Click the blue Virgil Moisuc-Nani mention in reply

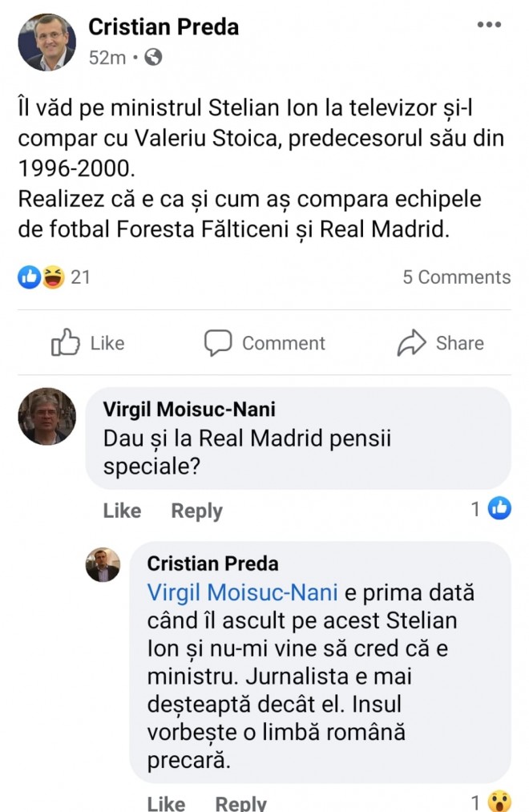pos(243,592)
